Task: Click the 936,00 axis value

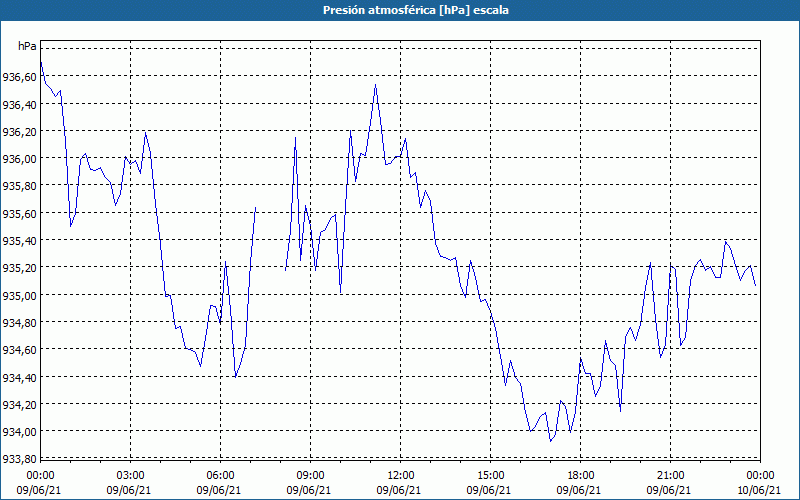Action: (19, 159)
